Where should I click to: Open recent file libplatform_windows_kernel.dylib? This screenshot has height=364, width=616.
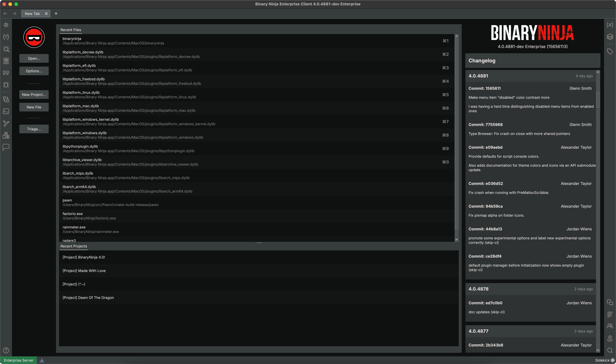257,122
